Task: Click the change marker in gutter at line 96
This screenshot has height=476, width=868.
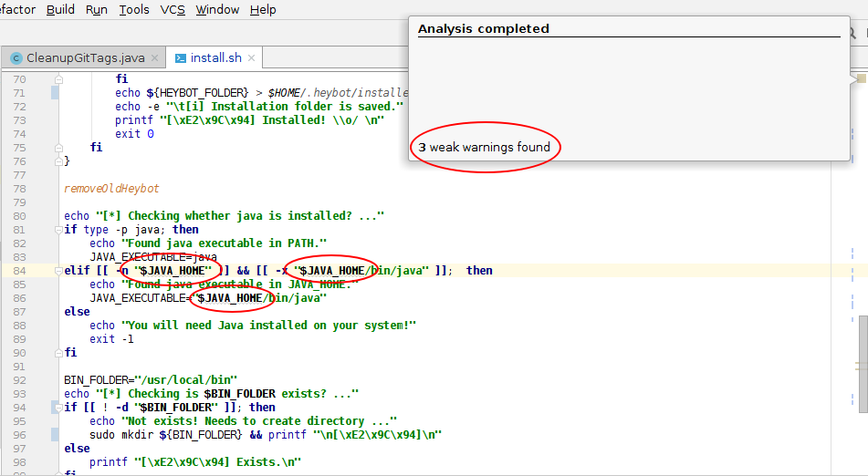Action: tap(55, 435)
